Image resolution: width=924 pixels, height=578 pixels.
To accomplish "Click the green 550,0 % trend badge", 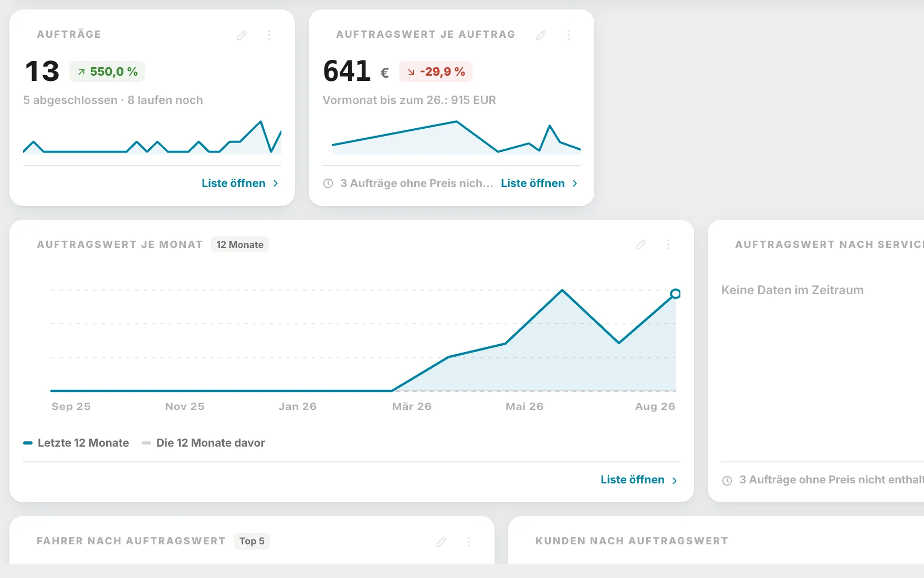I will (107, 71).
